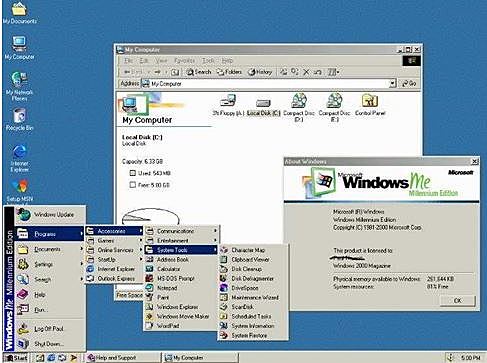Click the Undo toolbar icon
The image size is (487, 363).
pyautogui.click(x=318, y=72)
